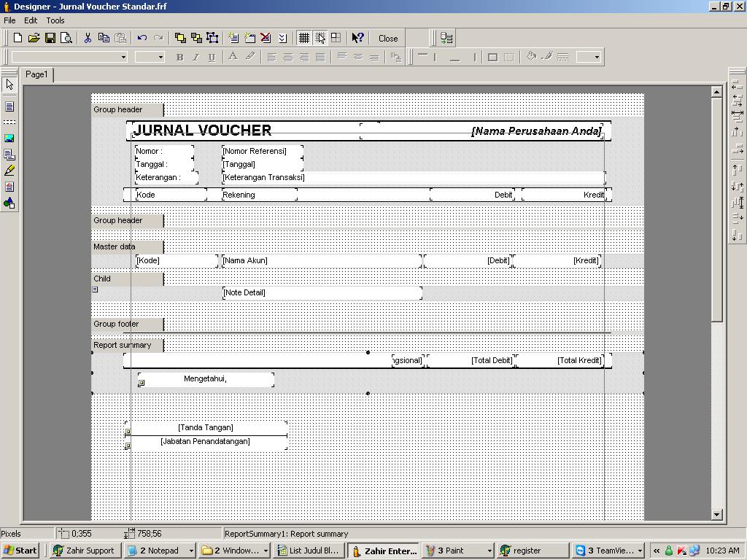Toggle the Show grid button
747x560 pixels.
(x=304, y=38)
